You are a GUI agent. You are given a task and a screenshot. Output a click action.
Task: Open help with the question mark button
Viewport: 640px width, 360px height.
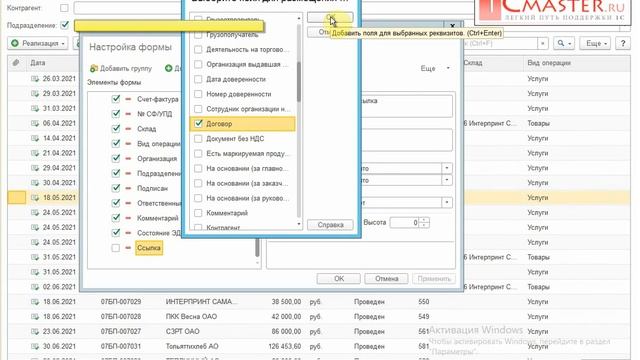[622, 43]
